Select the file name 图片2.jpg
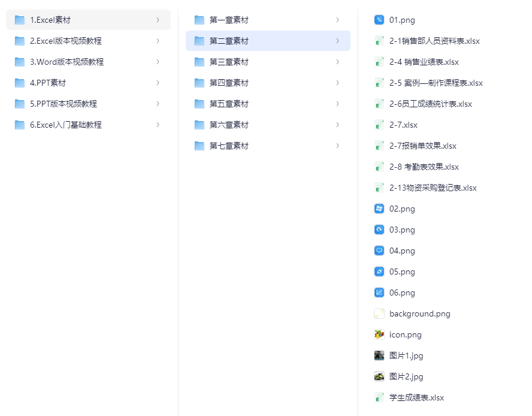 pos(406,376)
